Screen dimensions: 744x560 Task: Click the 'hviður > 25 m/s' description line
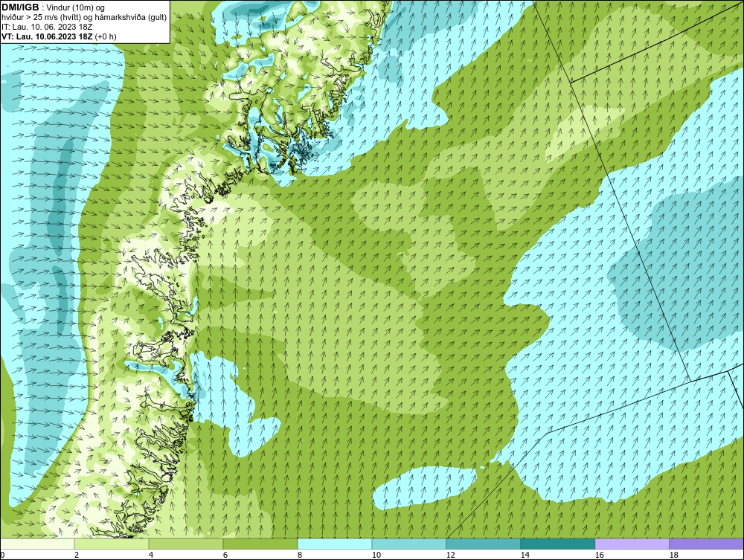(x=84, y=18)
